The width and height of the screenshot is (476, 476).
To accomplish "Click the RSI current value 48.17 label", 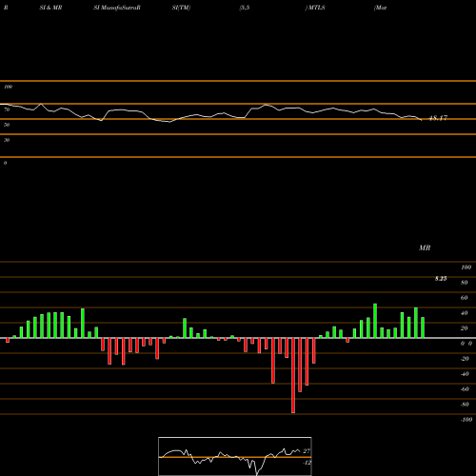I will pos(438,118).
